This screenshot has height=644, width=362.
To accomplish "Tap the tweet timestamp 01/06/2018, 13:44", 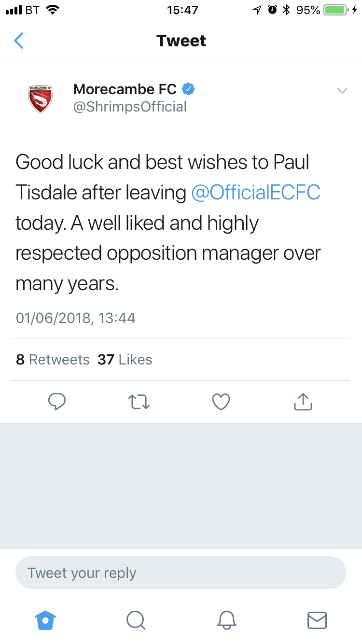I will coord(76,318).
